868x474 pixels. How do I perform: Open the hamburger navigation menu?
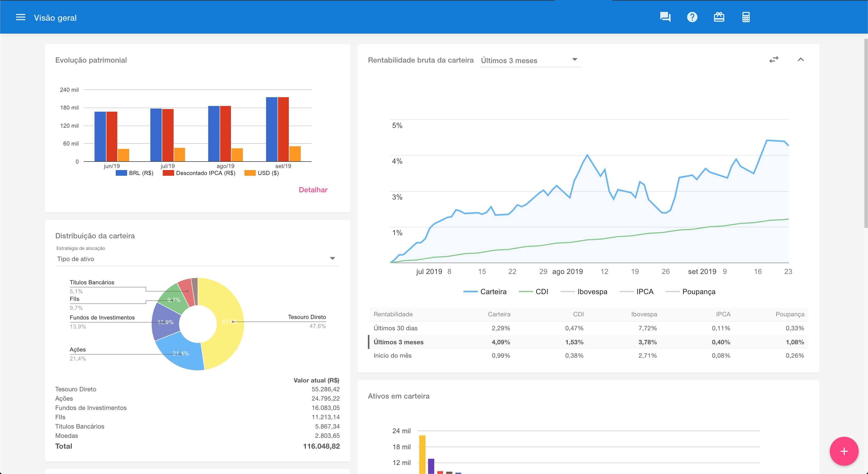pyautogui.click(x=21, y=18)
